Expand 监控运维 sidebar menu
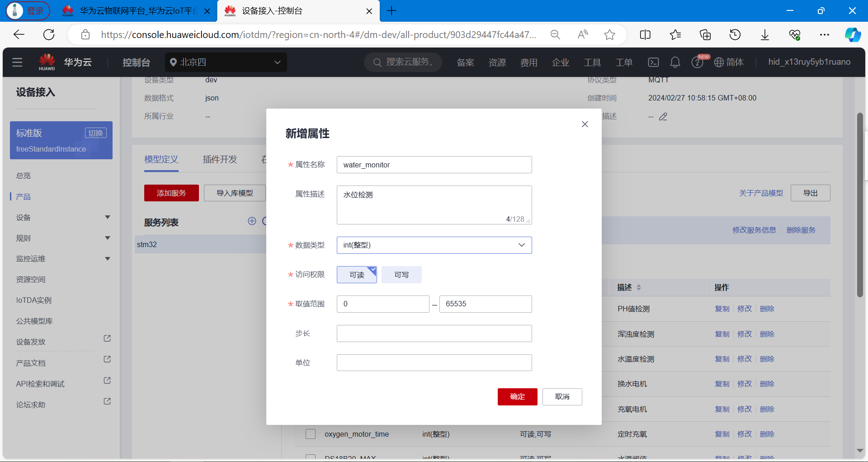 click(108, 259)
